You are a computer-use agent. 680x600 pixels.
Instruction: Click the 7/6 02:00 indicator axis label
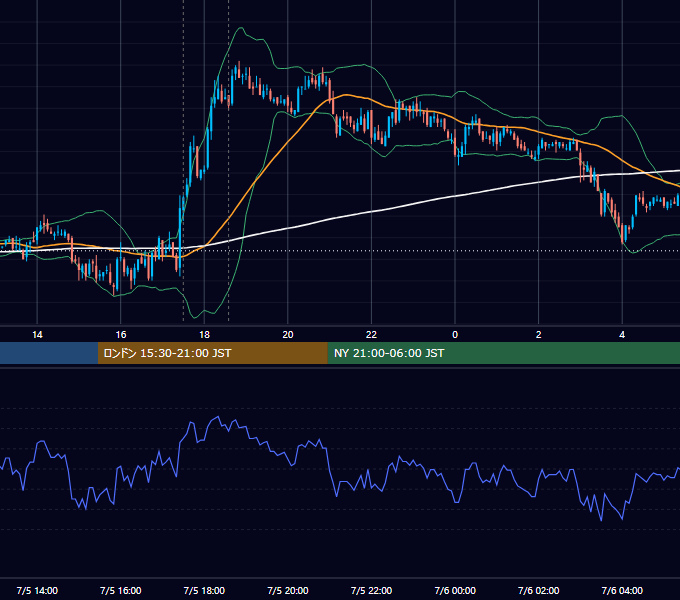point(539,590)
